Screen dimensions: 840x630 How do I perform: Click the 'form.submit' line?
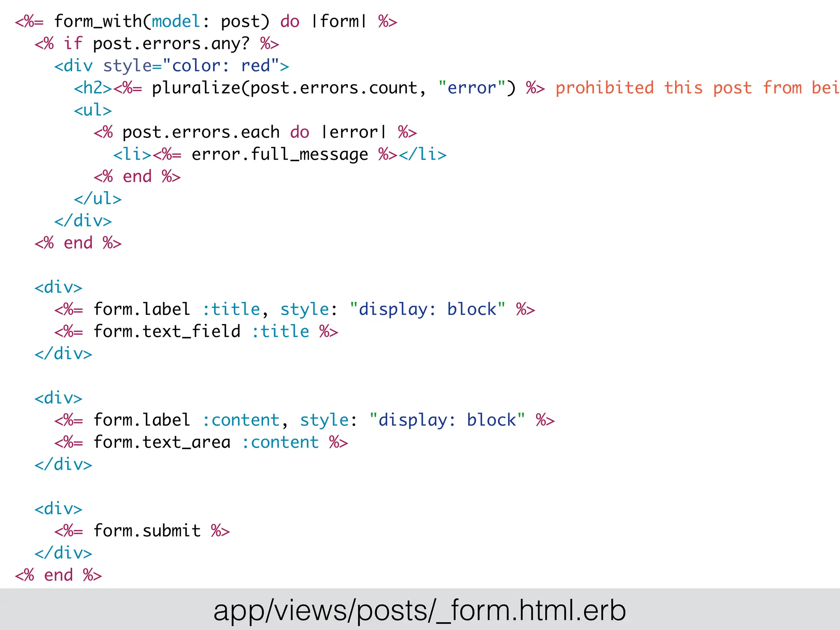pos(142,531)
